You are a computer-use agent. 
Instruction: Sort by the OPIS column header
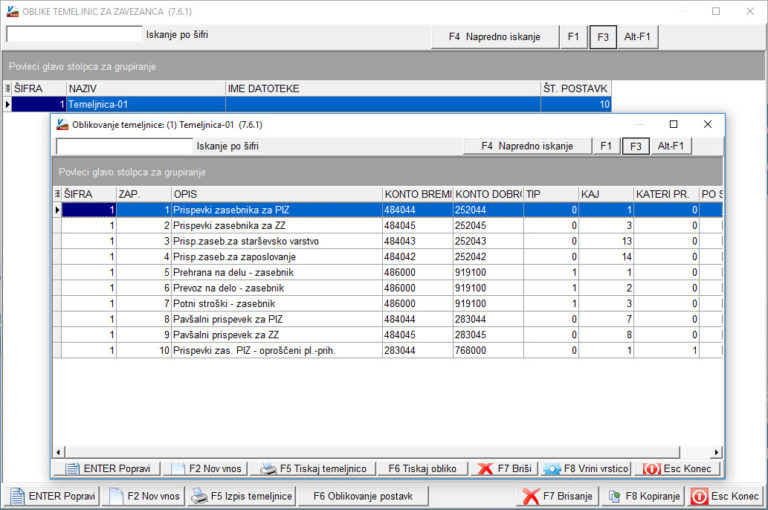point(275,193)
